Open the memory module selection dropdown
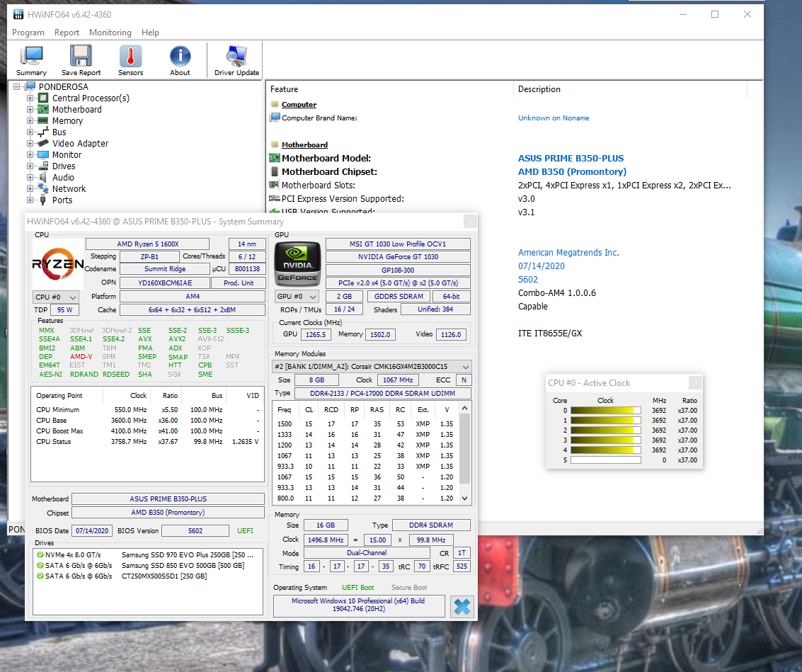 pos(372,367)
